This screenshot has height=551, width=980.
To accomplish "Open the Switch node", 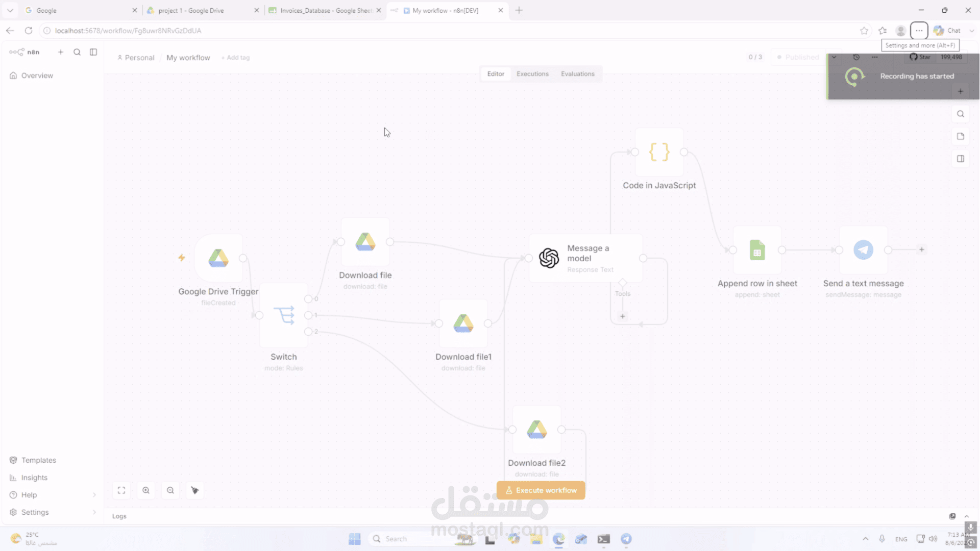I will [284, 315].
